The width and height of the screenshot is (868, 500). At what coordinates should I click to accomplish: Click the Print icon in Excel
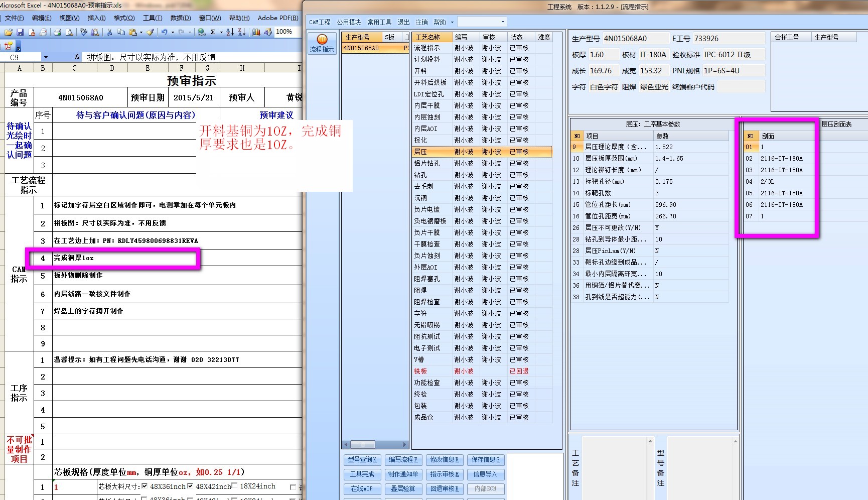pos(58,32)
